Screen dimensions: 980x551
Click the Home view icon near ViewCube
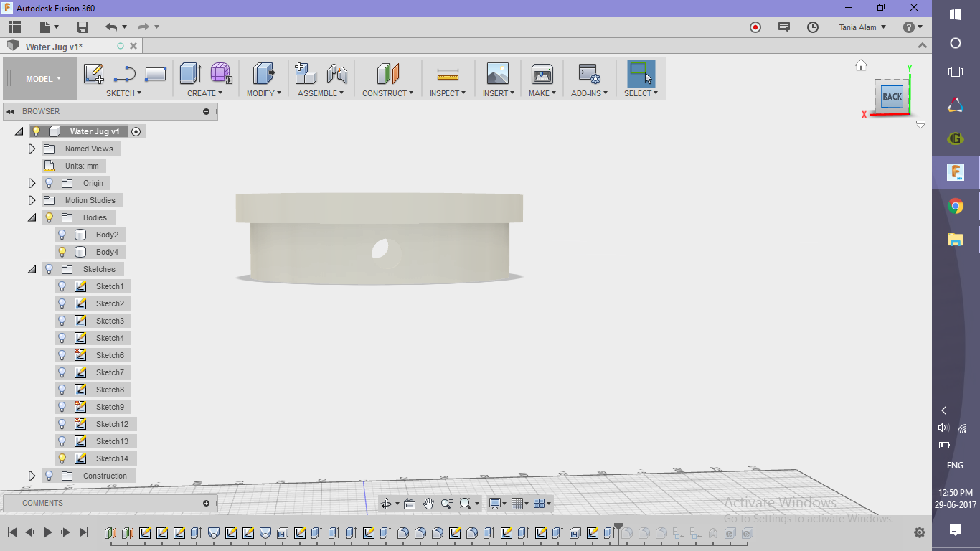(x=861, y=65)
